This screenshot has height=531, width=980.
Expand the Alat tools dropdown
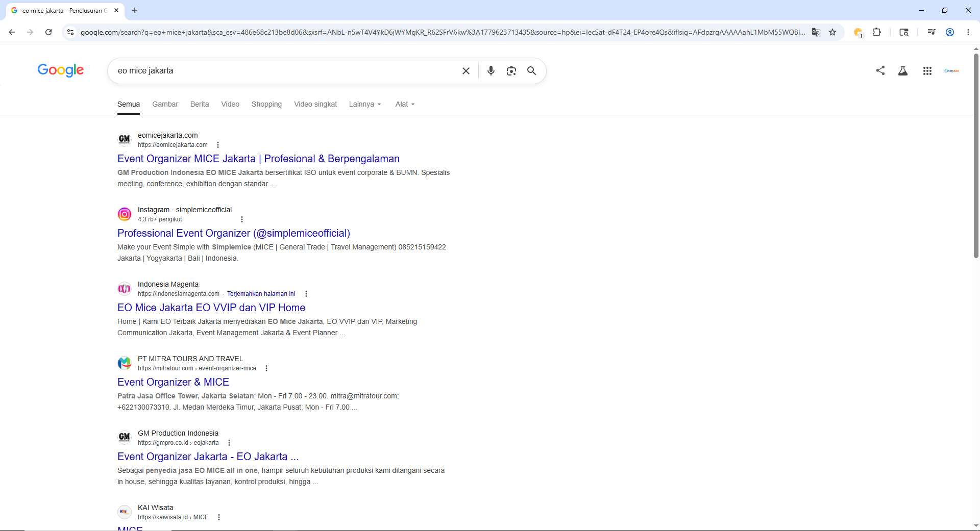coord(405,104)
